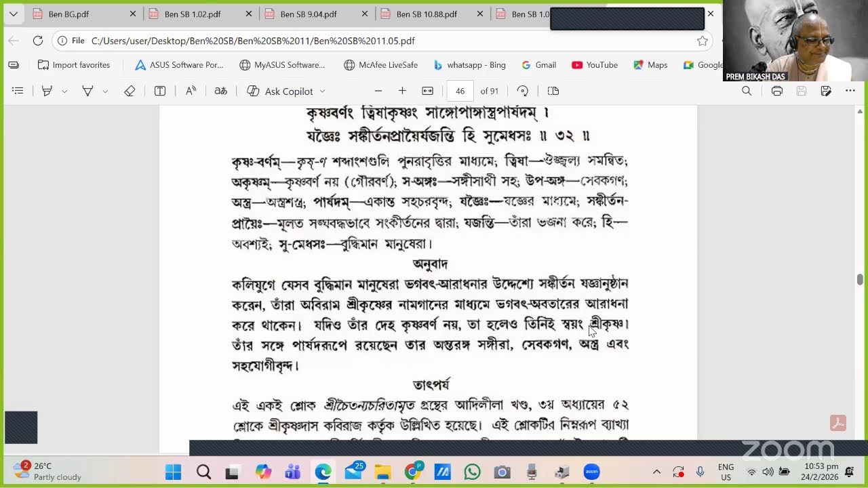Open the page view options
This screenshot has height=488, width=868.
point(553,91)
